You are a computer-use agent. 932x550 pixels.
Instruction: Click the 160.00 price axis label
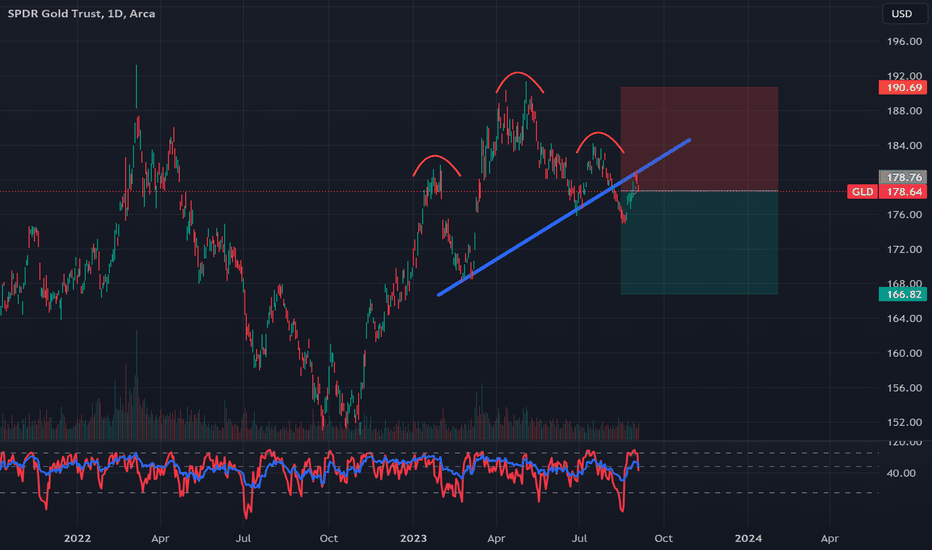click(x=904, y=353)
